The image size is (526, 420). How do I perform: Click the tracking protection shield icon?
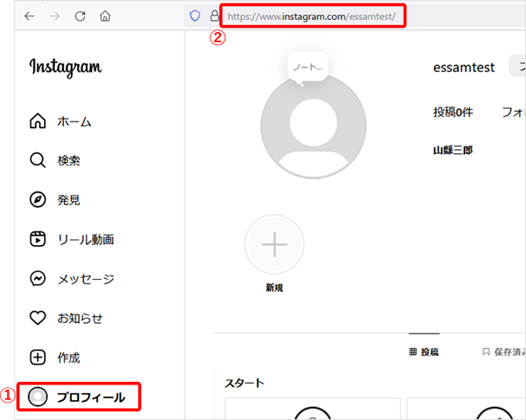click(195, 16)
